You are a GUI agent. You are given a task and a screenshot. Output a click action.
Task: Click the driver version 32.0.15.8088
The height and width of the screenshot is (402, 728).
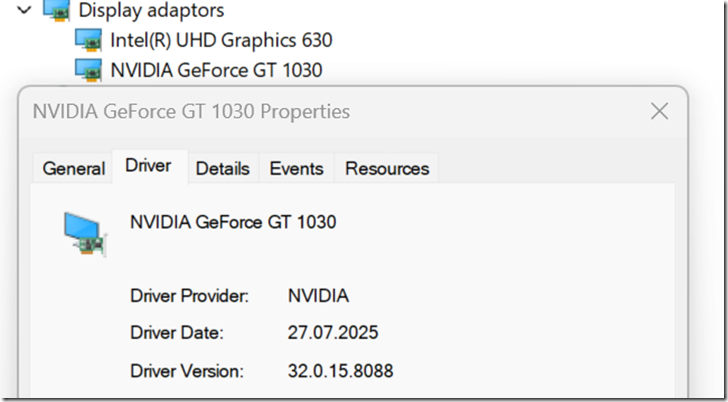[x=340, y=371]
